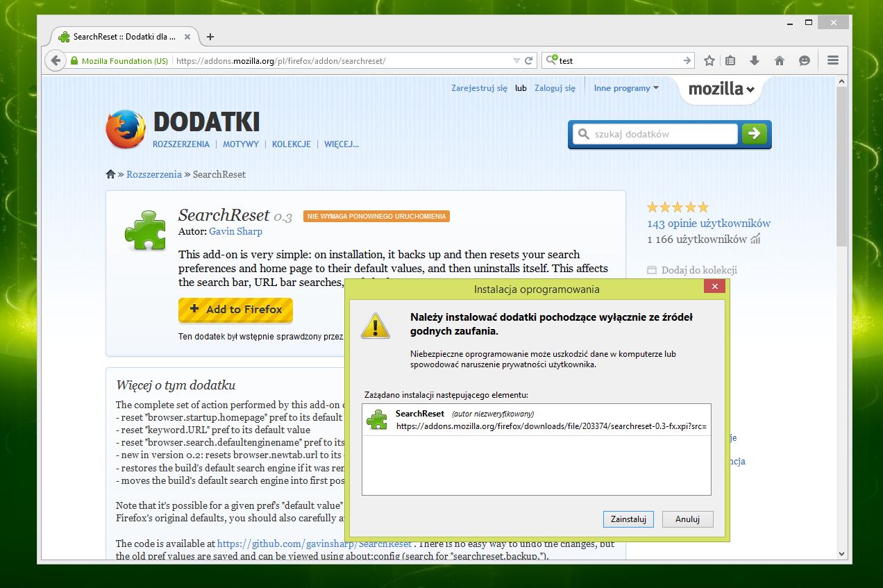Click the statistics bar chart icon
This screenshot has width=883, height=588.
[755, 239]
